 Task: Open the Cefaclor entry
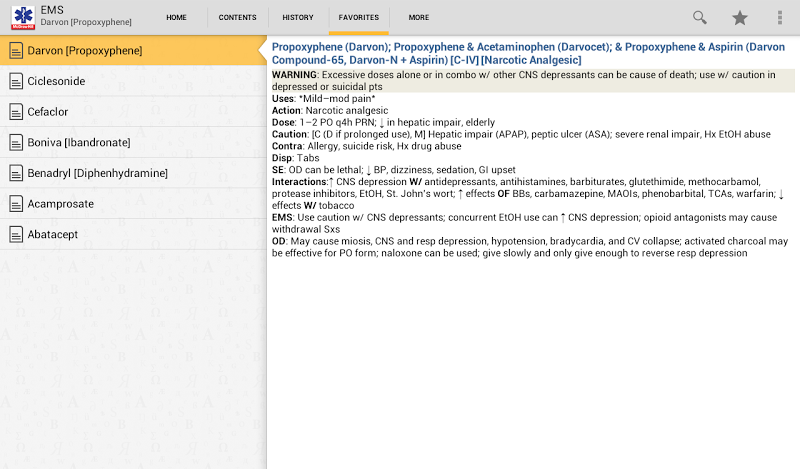coord(133,112)
